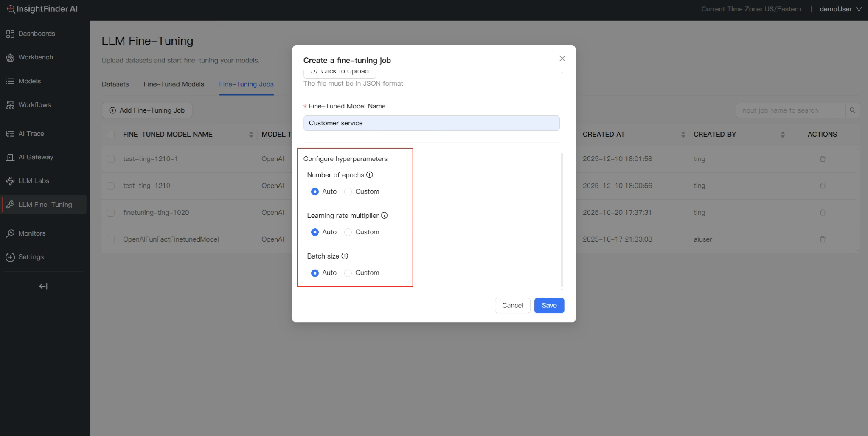Switch to the Fine-Tuned Models tab
This screenshot has height=436, width=868.
(174, 84)
